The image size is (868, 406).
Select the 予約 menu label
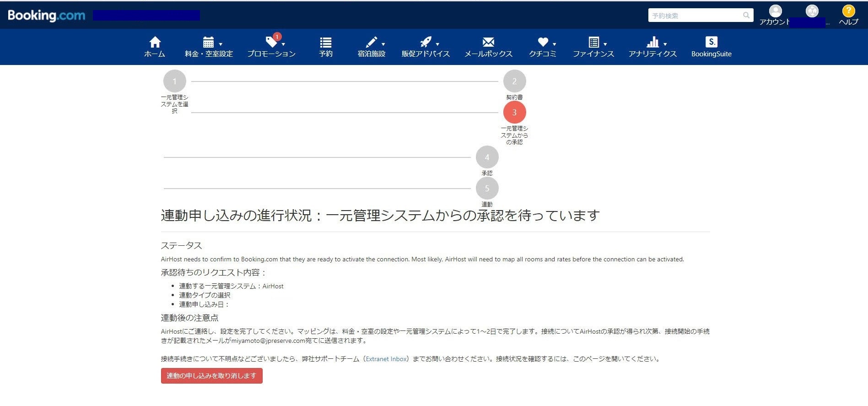(326, 54)
